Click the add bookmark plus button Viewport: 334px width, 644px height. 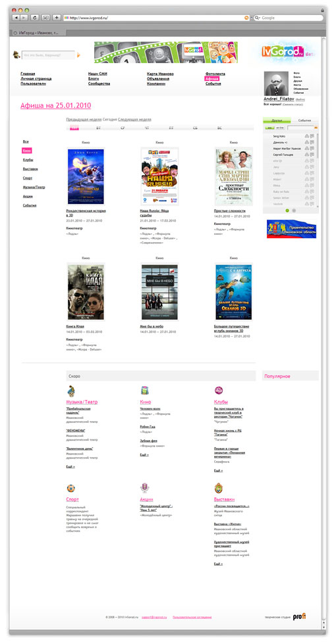tap(57, 18)
